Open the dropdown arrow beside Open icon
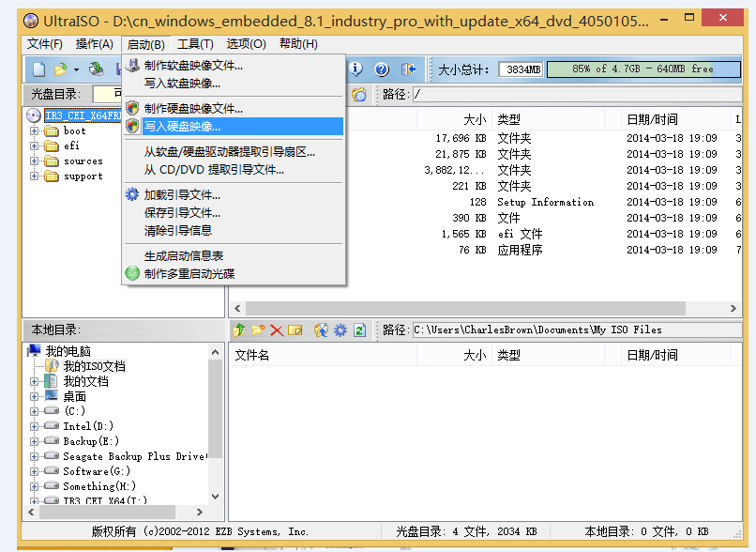Viewport: 756px width, 552px height. [x=76, y=70]
